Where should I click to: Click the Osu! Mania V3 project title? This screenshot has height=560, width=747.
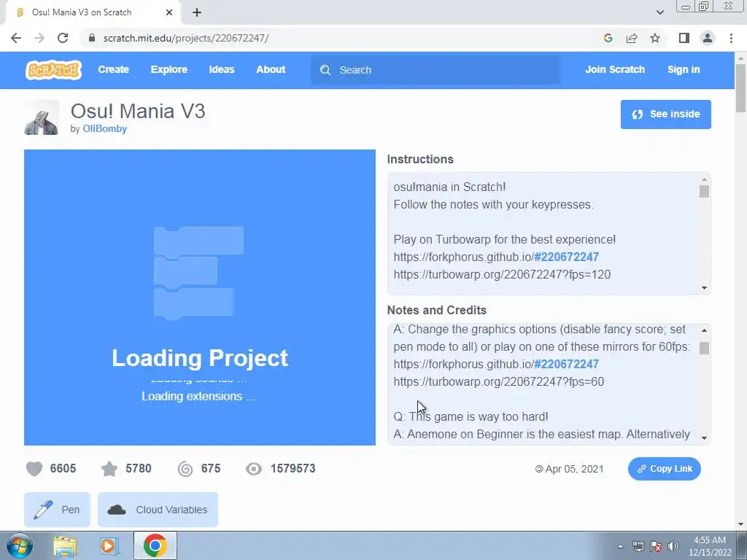138,112
